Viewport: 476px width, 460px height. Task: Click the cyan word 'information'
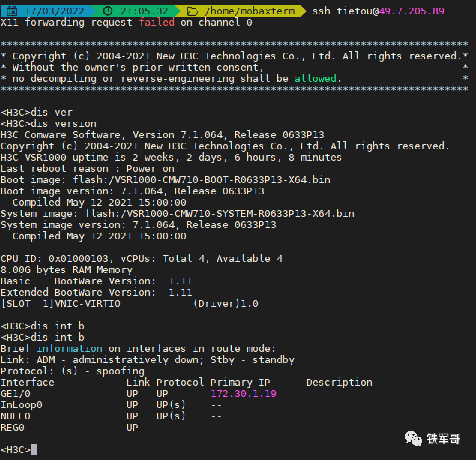(x=70, y=348)
